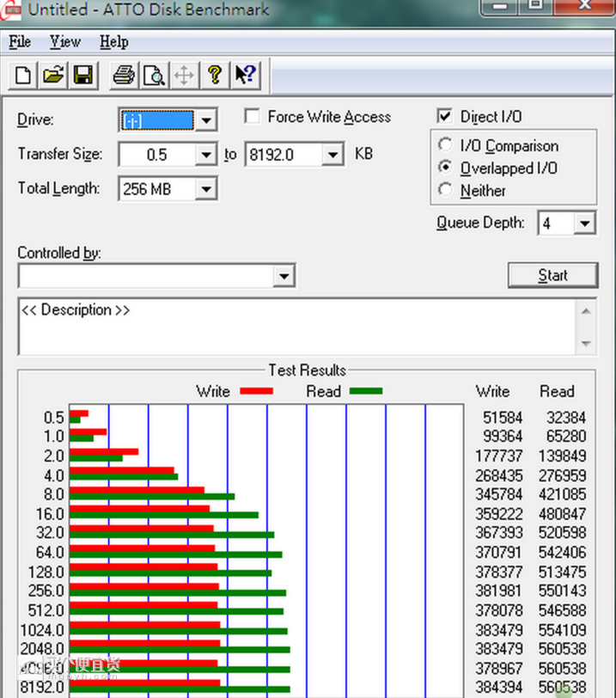The width and height of the screenshot is (616, 698).
Task: Click the highlighted Drive selection field
Action: coord(157,119)
